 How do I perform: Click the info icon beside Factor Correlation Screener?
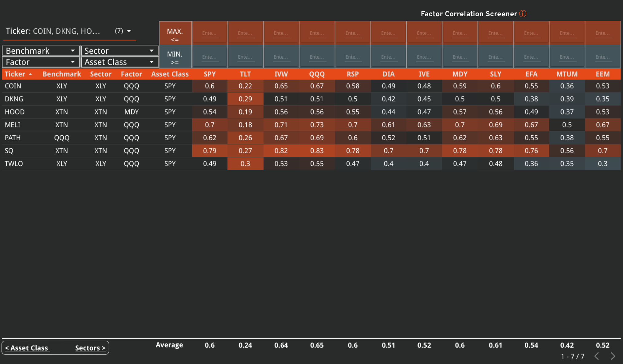[x=523, y=14]
